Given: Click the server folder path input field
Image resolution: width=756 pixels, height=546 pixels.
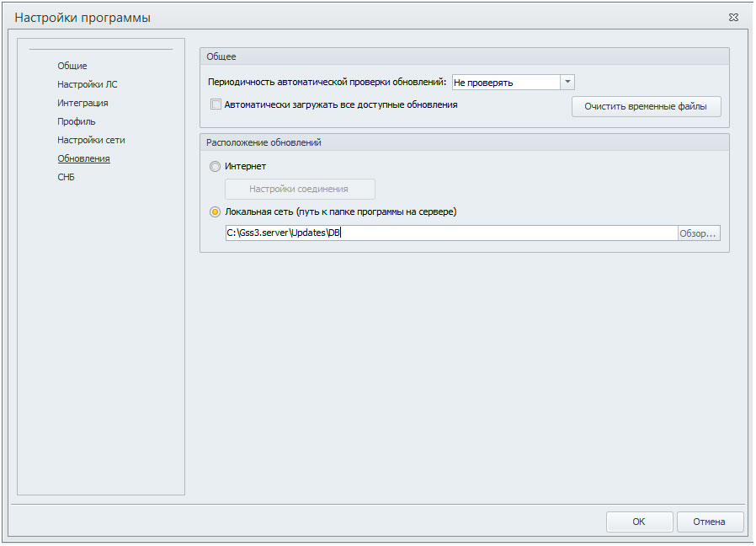Looking at the screenshot, I should pyautogui.click(x=451, y=233).
